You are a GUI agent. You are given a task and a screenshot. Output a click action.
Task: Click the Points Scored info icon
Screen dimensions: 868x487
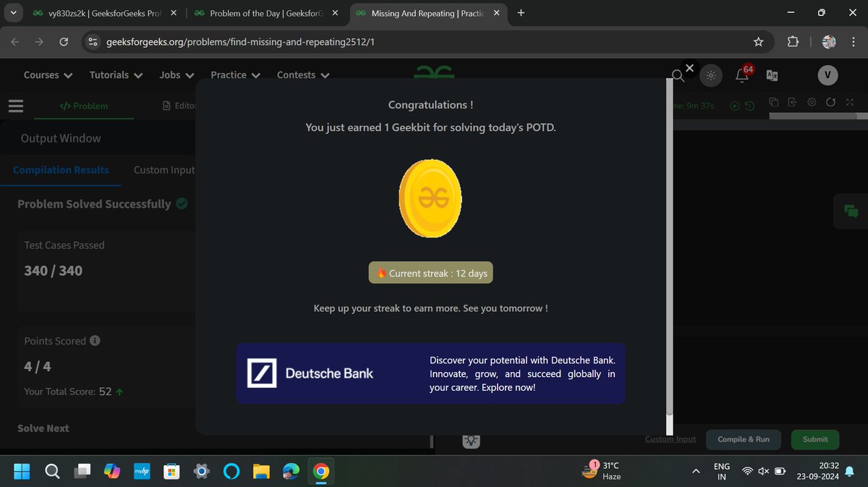[95, 341]
